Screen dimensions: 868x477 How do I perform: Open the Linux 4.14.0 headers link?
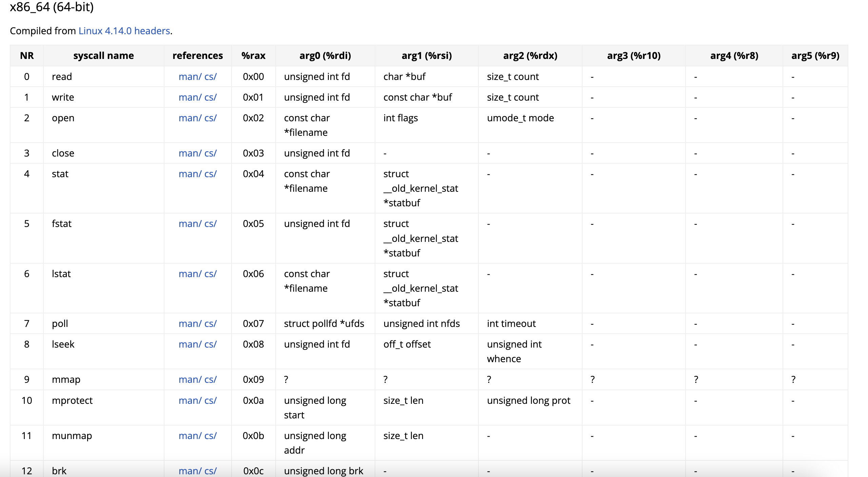click(124, 31)
